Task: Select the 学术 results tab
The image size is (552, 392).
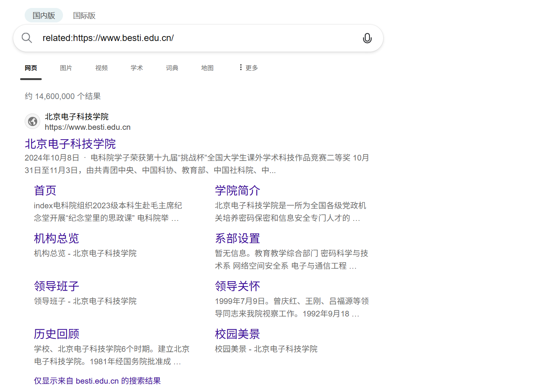Action: pyautogui.click(x=137, y=68)
